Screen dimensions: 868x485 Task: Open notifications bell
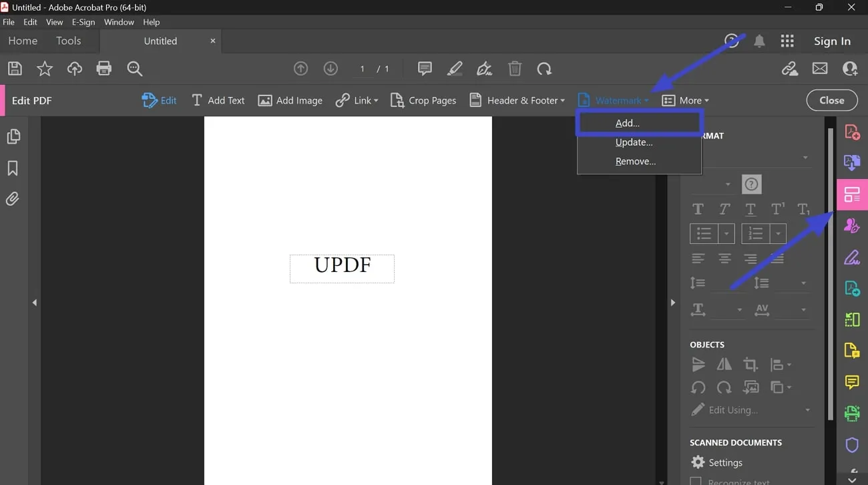[759, 41]
